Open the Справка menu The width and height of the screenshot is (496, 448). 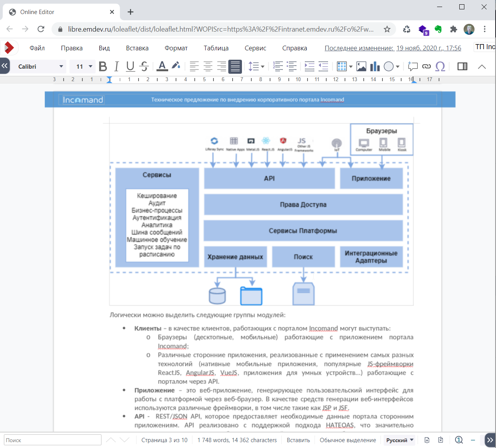[295, 48]
